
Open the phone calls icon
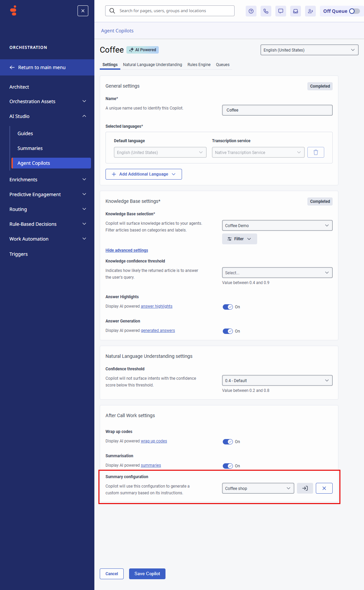pyautogui.click(x=266, y=11)
